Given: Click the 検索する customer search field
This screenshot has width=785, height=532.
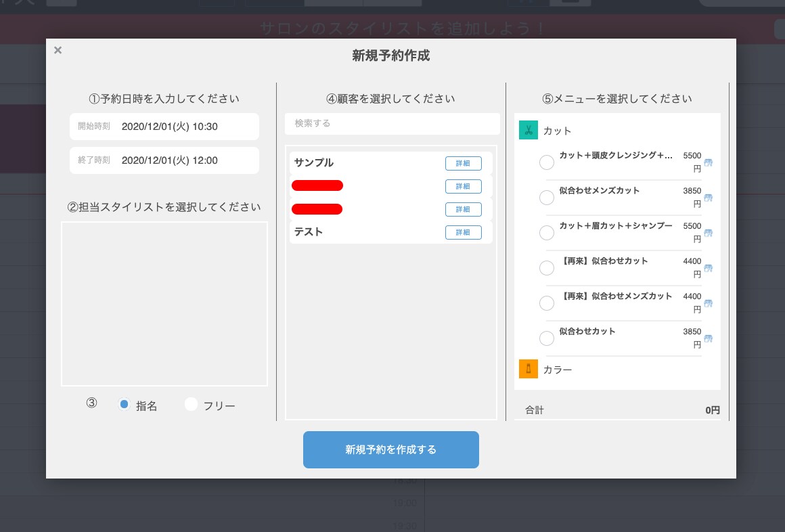Looking at the screenshot, I should pos(392,123).
